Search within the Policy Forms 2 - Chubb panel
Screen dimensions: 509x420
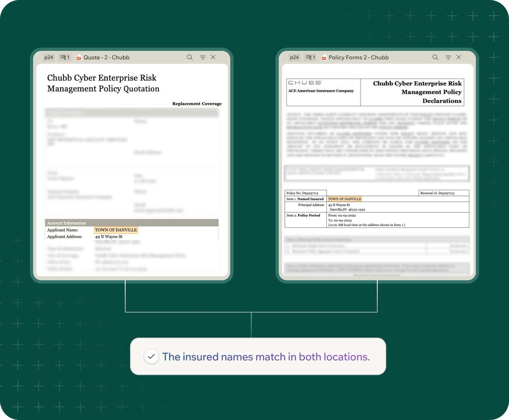coord(435,57)
